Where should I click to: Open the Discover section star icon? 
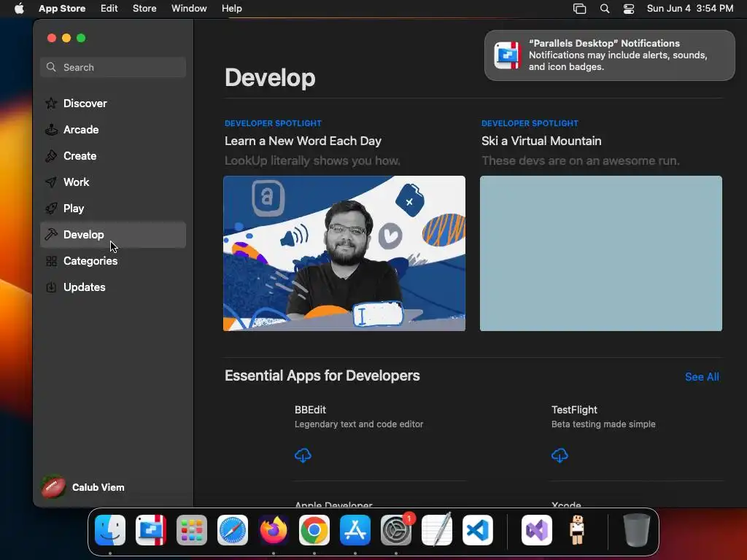pyautogui.click(x=51, y=104)
